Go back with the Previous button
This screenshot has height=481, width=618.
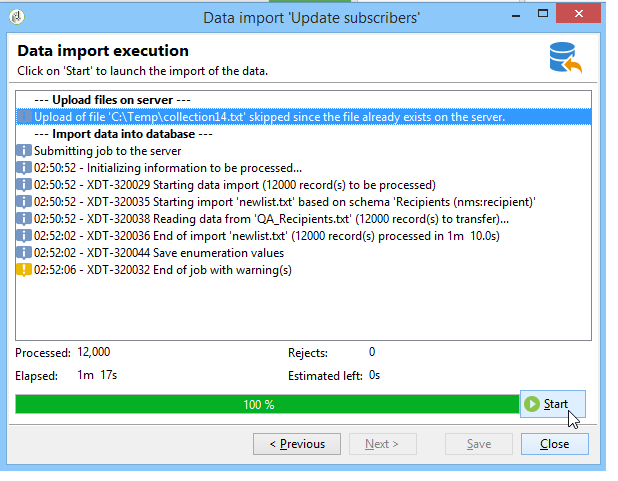click(x=297, y=444)
